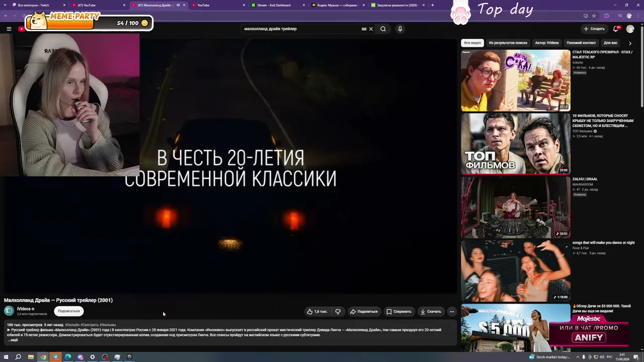Image resolution: width=644 pixels, height=362 pixels.
Task: Open the on-screen keyboard icon in search box
Action: (364, 29)
